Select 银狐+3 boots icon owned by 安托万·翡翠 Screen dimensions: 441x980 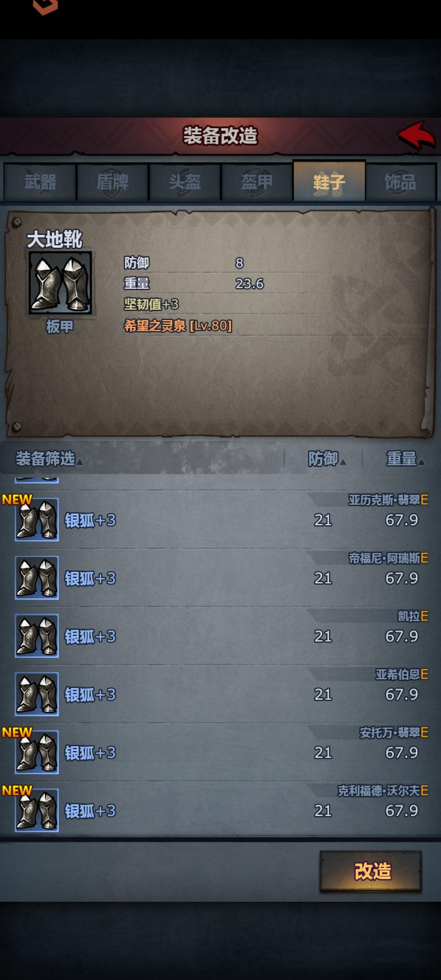click(37, 752)
